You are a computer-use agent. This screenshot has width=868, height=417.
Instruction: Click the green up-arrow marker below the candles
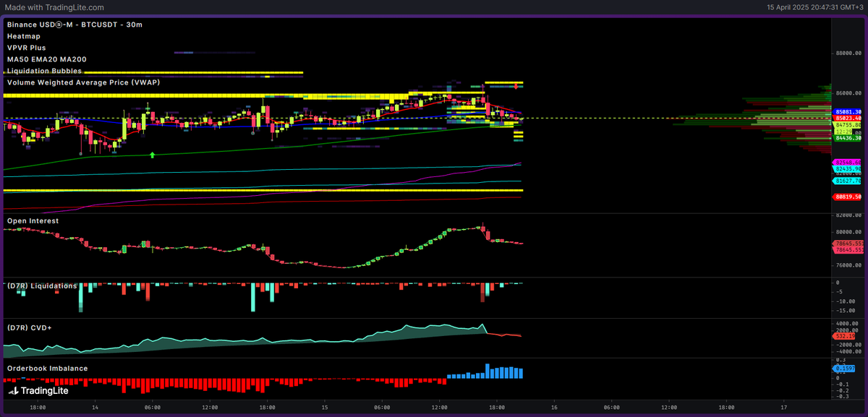[153, 155]
